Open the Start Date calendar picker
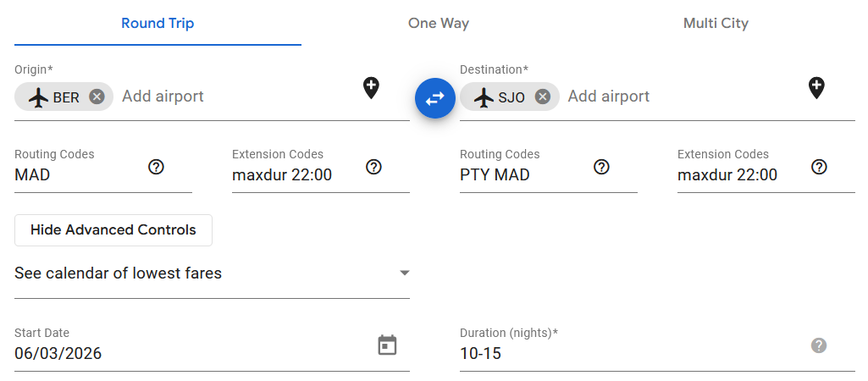868x381 pixels. pos(387,345)
